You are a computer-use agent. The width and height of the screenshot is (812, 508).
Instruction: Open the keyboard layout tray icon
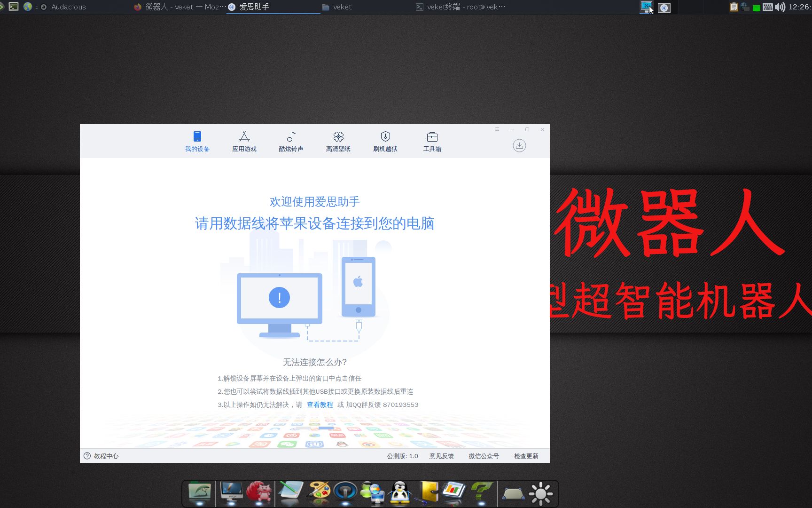768,7
